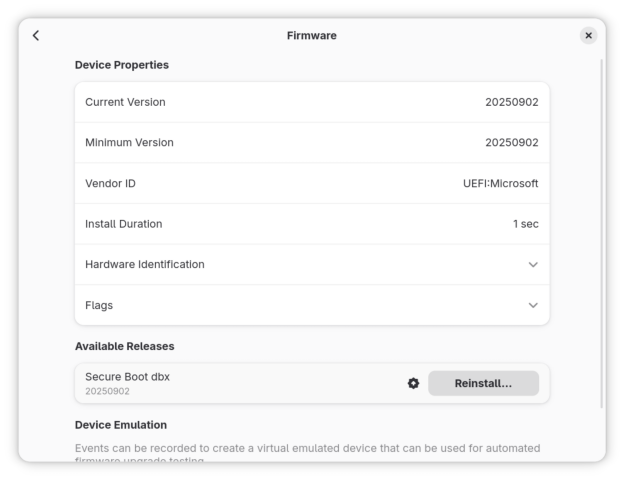624x480 pixels.
Task: Click the Install Duration row label
Action: tap(123, 224)
